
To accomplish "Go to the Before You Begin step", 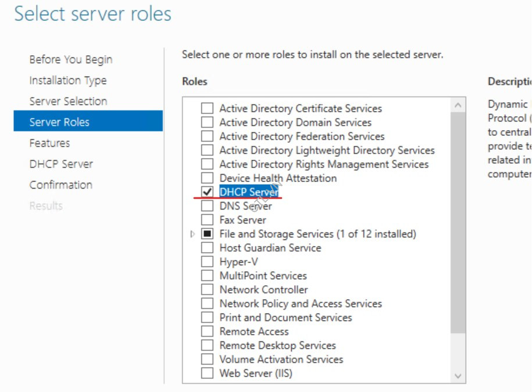I will pos(71,59).
